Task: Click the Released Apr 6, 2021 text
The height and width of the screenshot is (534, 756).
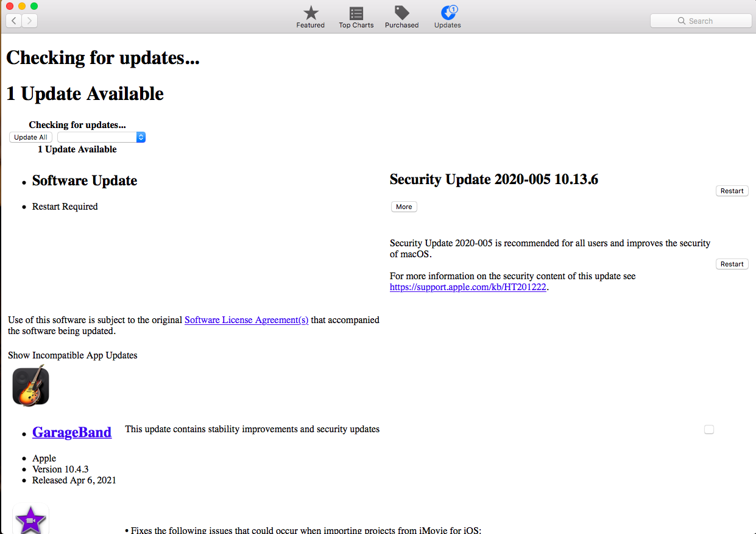Action: tap(74, 480)
